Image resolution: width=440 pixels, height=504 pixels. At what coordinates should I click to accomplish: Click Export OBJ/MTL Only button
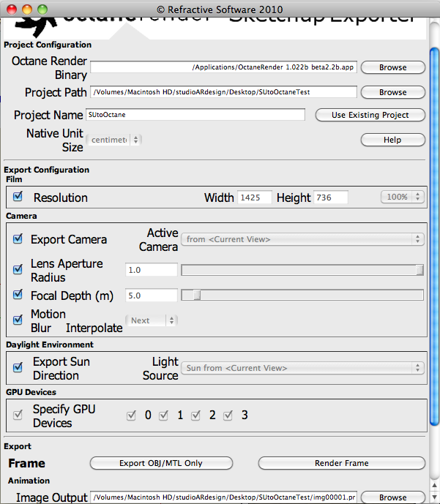point(161,463)
